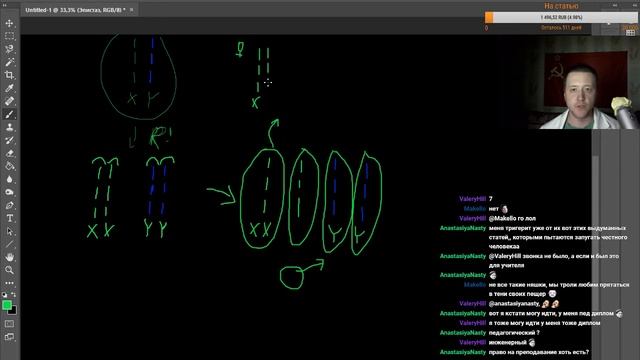The image size is (640, 360).
Task: Select the Move tool
Action: click(9, 23)
